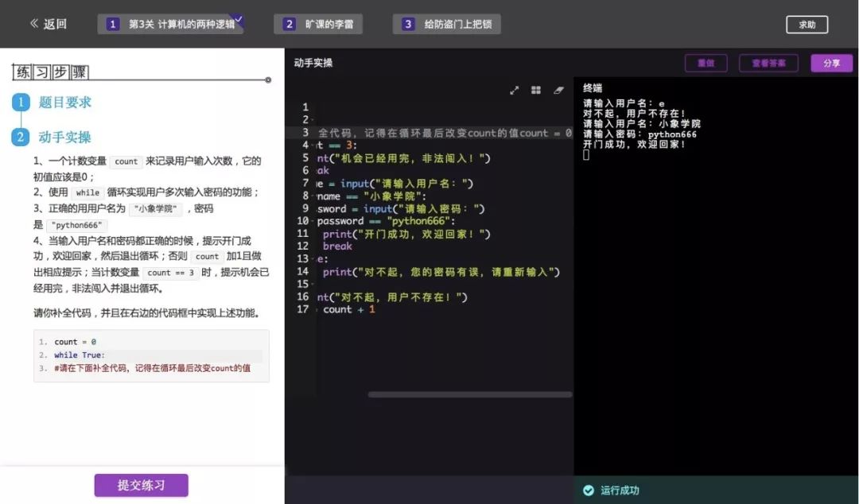Click the print line 对不起，您的密码有误
Image resolution: width=859 pixels, height=504 pixels.
(x=441, y=272)
